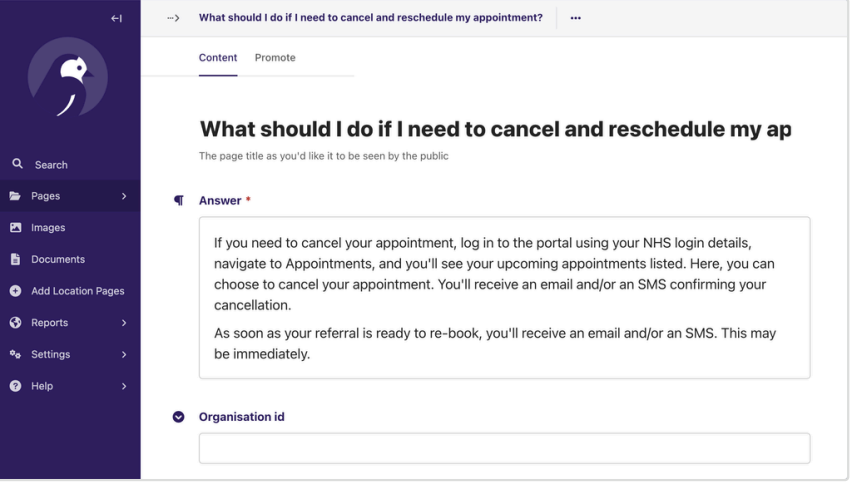Expand the Help submenu chevron
Image resolution: width=853 pixels, height=484 pixels.
[x=124, y=386]
